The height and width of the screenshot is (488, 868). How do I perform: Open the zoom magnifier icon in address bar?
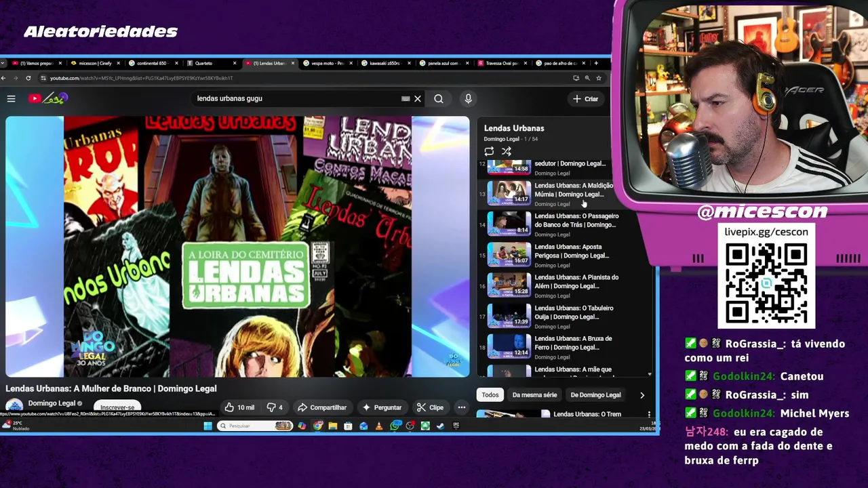(587, 78)
